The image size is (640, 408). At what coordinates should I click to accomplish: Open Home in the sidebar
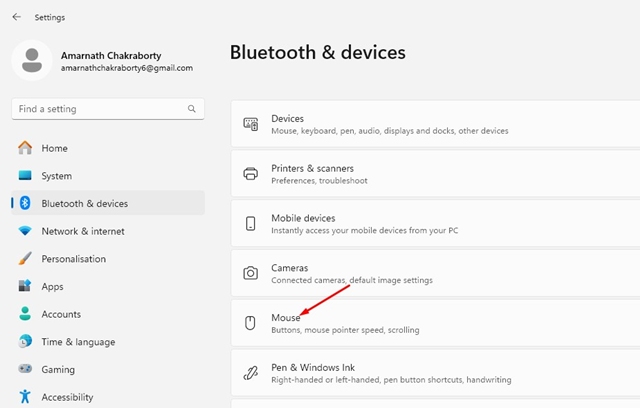pos(54,148)
